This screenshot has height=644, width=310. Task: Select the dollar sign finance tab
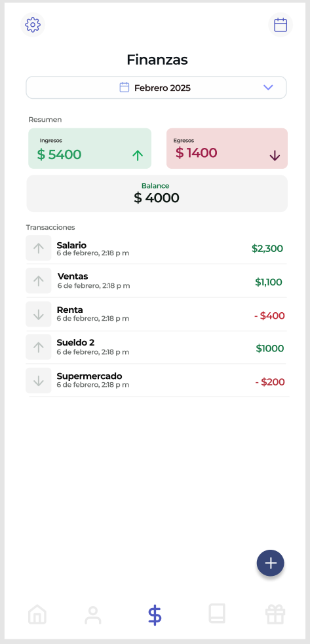click(155, 615)
